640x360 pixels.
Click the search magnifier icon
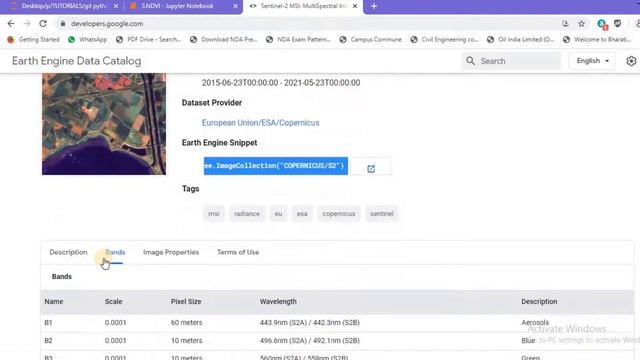tap(470, 61)
